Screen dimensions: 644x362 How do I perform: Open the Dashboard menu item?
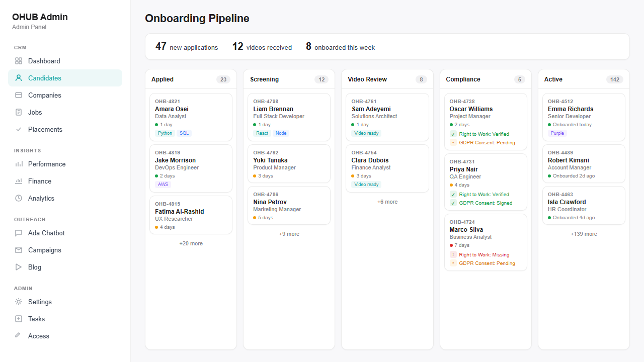point(65,61)
